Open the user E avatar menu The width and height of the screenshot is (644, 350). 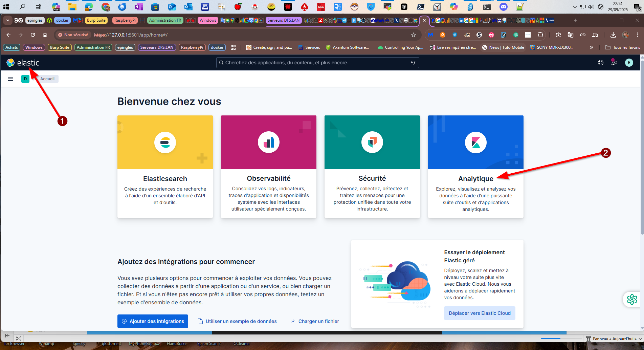[629, 63]
